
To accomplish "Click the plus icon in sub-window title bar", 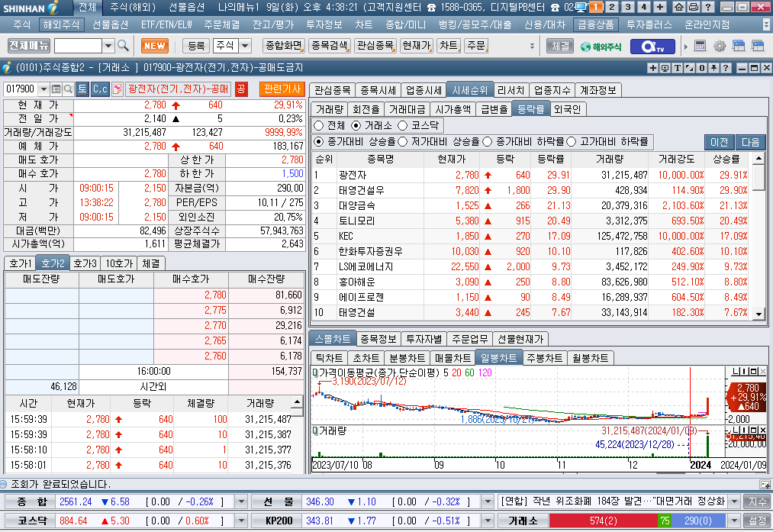I will tap(653, 67).
